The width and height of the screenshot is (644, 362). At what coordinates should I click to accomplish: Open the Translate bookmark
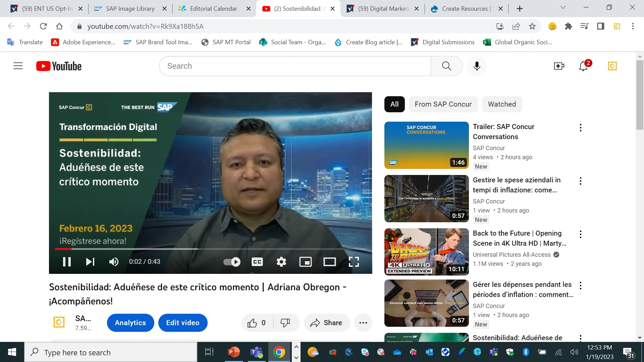25,42
